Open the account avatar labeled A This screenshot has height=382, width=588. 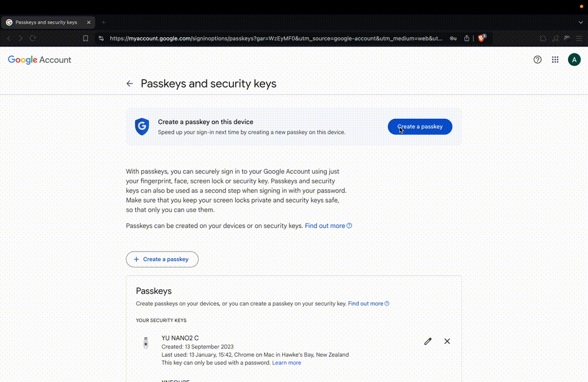pyautogui.click(x=574, y=59)
